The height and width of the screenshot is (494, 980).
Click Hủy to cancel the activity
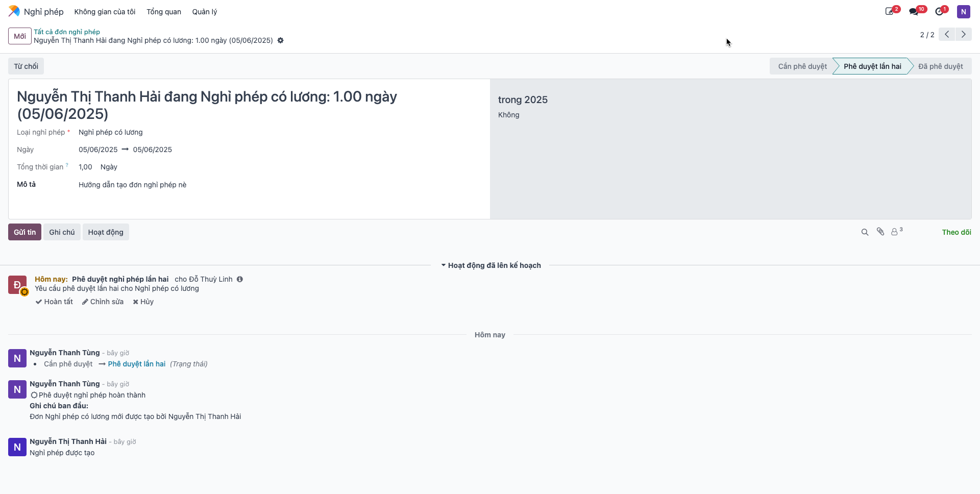coord(143,302)
